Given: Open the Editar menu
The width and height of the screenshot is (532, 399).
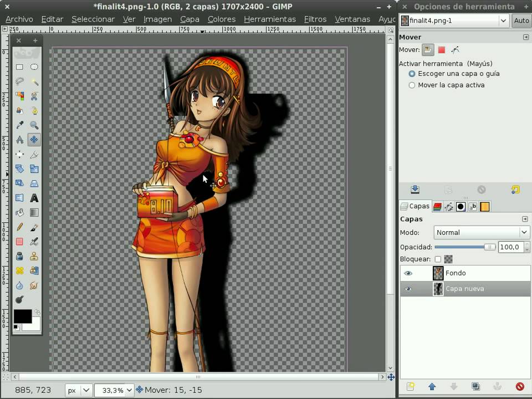Looking at the screenshot, I should (x=52, y=19).
